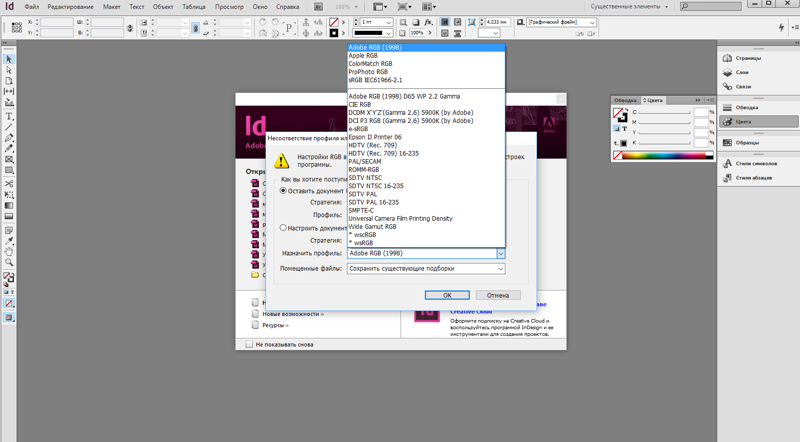
Task: Click the OK button in the dialog
Action: click(x=447, y=295)
